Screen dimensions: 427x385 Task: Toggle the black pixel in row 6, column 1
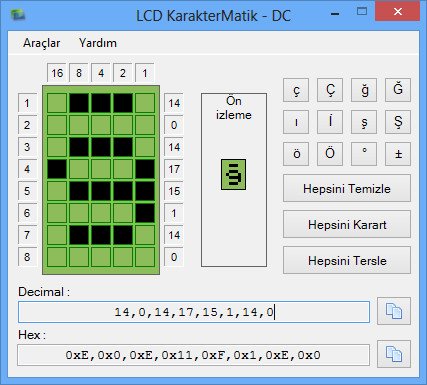pyautogui.click(x=145, y=213)
